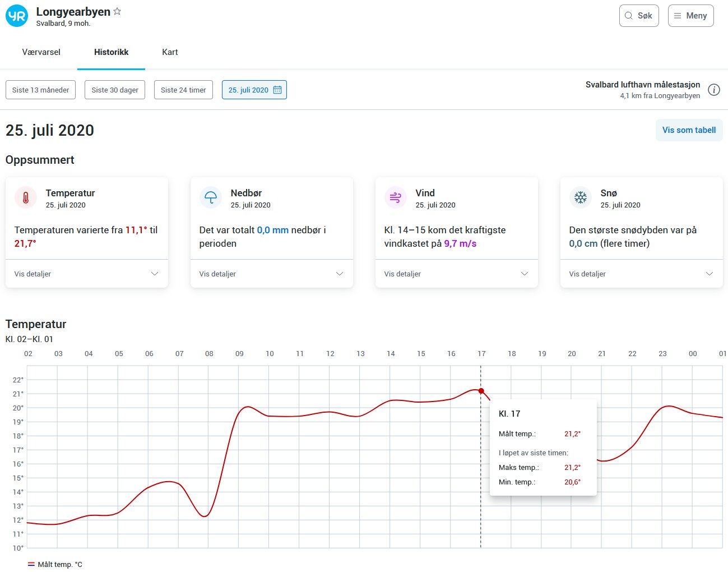
Task: Switch to the Værvarsel tab
Action: [41, 52]
